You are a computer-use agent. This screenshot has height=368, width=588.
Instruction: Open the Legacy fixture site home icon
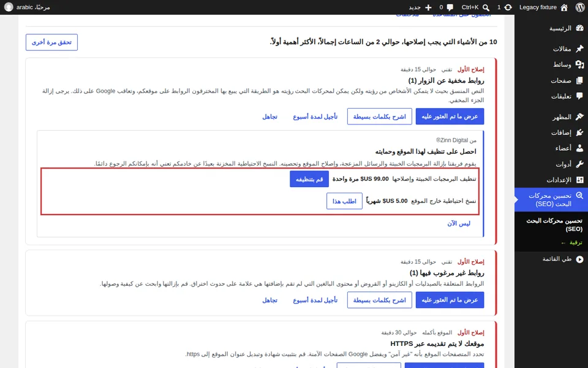564,7
